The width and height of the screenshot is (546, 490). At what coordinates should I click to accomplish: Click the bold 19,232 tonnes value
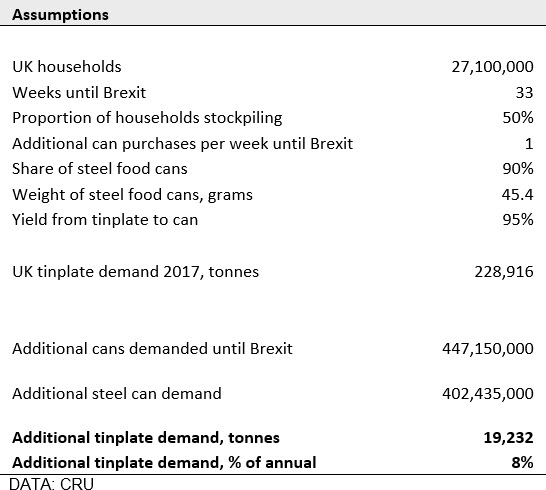pyautogui.click(x=508, y=437)
